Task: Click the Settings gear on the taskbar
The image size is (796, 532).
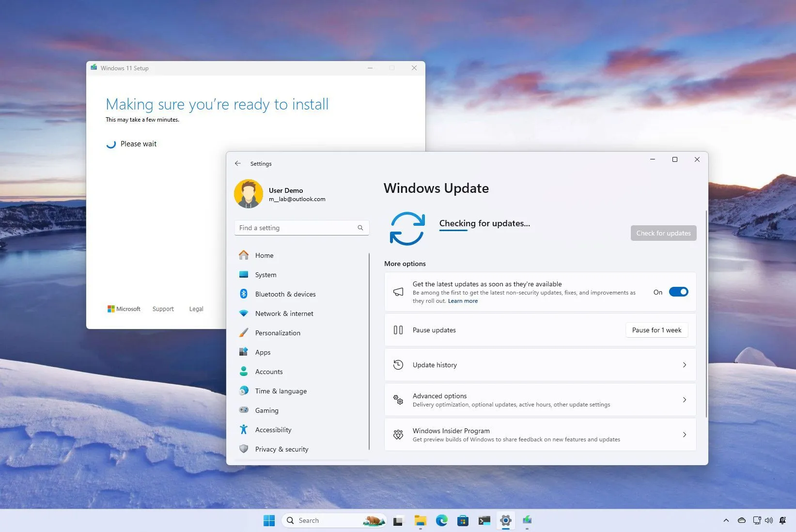Action: [506, 520]
